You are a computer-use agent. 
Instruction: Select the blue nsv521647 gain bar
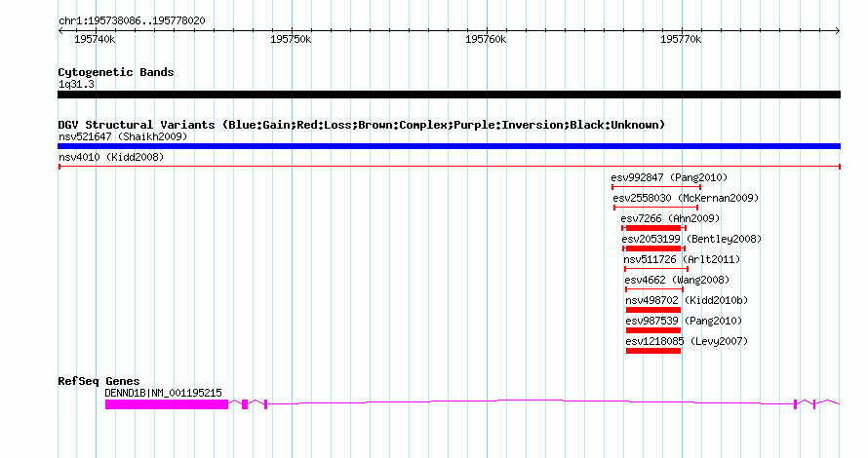(449, 146)
